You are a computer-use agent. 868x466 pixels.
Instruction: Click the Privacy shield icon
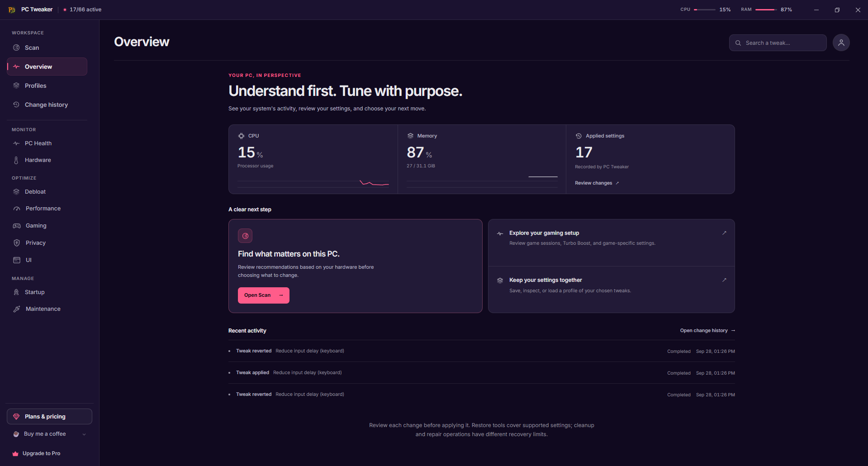click(17, 243)
